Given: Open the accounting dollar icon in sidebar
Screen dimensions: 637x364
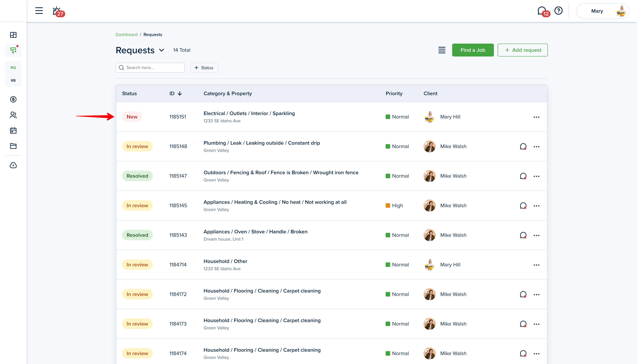Looking at the screenshot, I should pyautogui.click(x=13, y=100).
